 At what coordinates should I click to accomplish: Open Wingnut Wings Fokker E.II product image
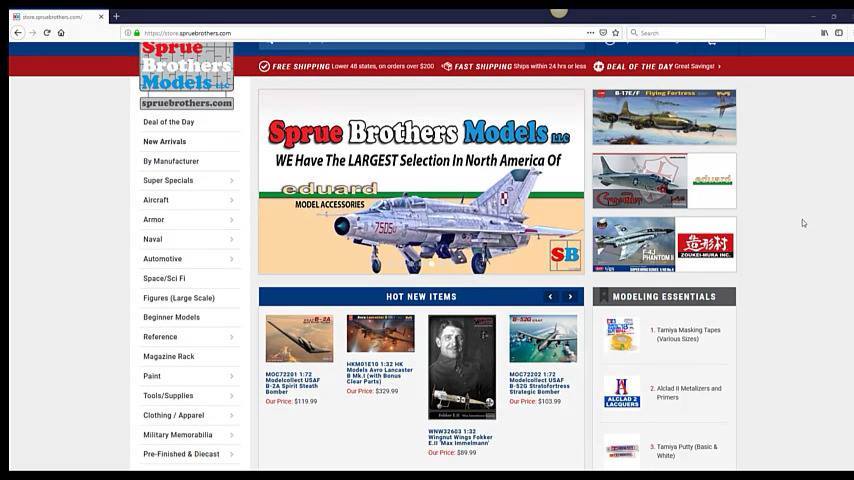tap(462, 367)
